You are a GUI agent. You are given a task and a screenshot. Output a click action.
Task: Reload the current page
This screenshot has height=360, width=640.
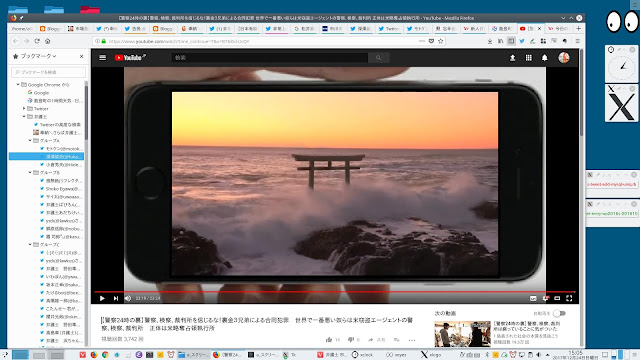37,41
